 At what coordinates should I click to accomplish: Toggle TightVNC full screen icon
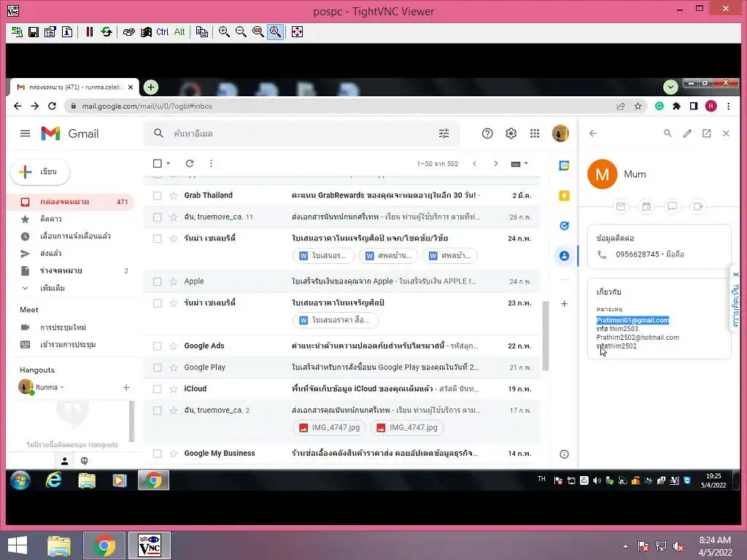pyautogui.click(x=297, y=32)
